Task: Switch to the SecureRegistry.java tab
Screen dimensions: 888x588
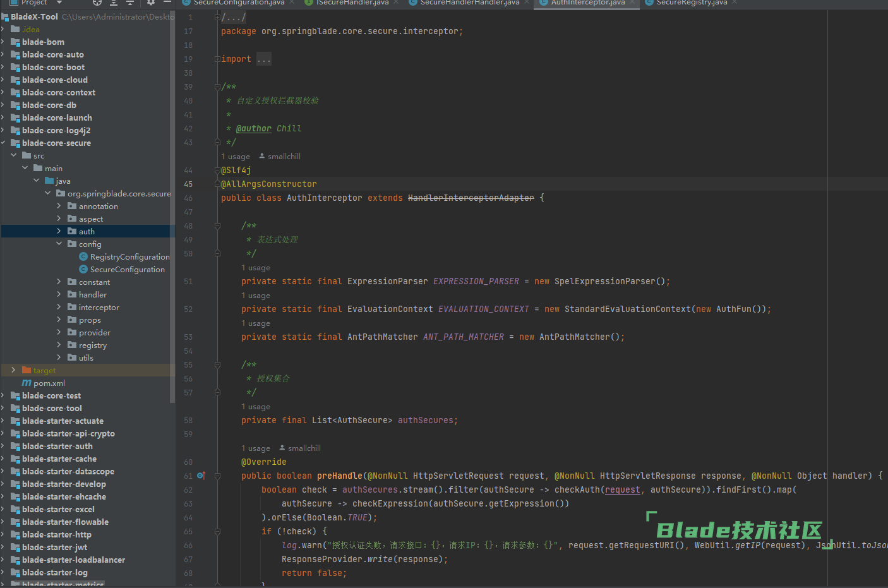Action: click(x=691, y=3)
